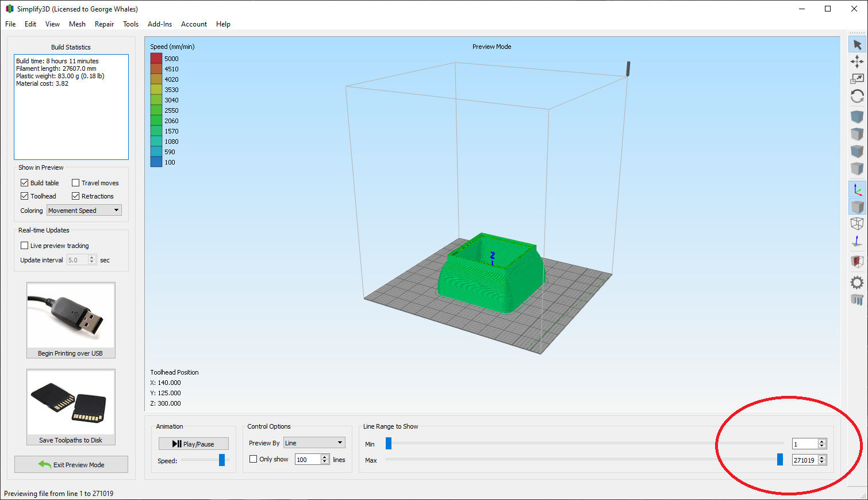Decrease the Min line range spinner
This screenshot has height=500, width=868.
pyautogui.click(x=822, y=446)
